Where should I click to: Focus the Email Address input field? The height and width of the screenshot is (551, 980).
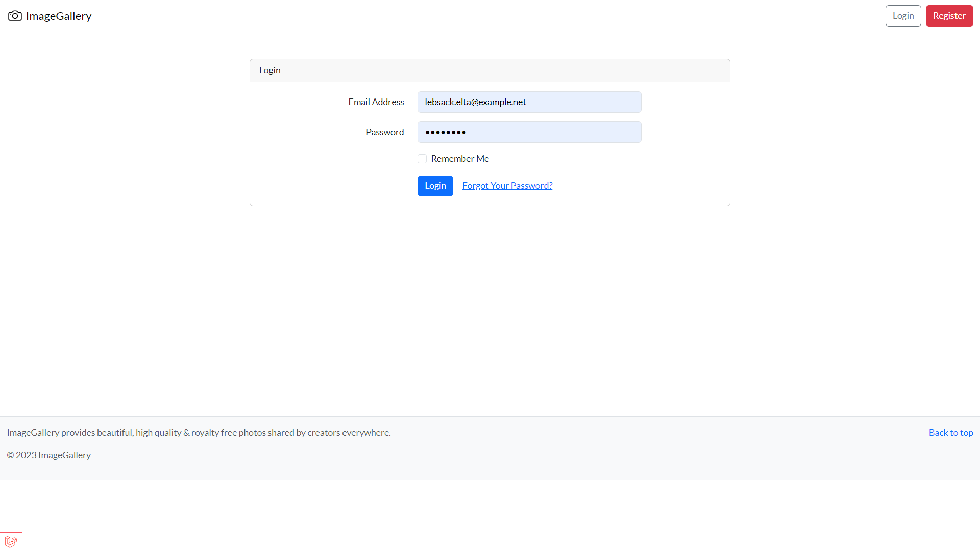[529, 102]
